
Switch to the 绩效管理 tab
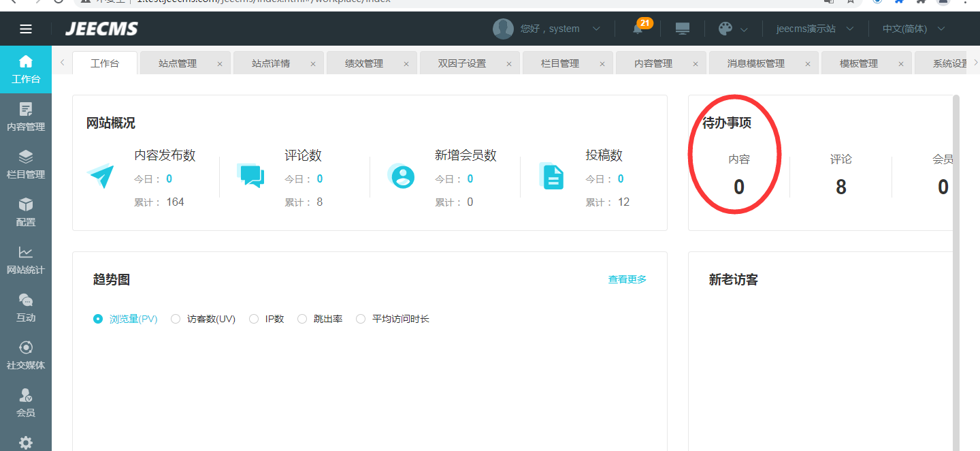(x=364, y=63)
